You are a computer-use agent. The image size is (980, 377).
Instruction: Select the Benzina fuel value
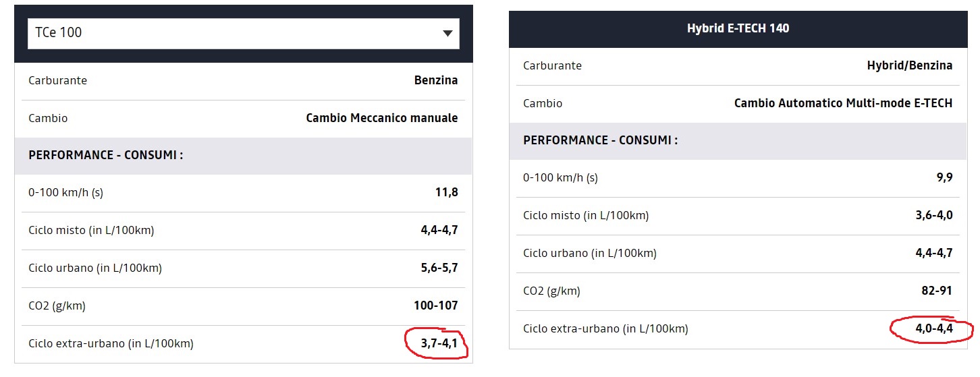435,80
